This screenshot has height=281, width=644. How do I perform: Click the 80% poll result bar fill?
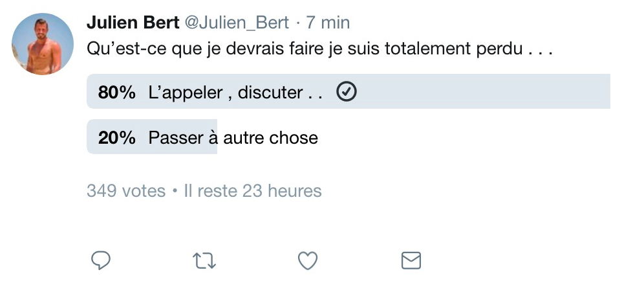pos(349,91)
